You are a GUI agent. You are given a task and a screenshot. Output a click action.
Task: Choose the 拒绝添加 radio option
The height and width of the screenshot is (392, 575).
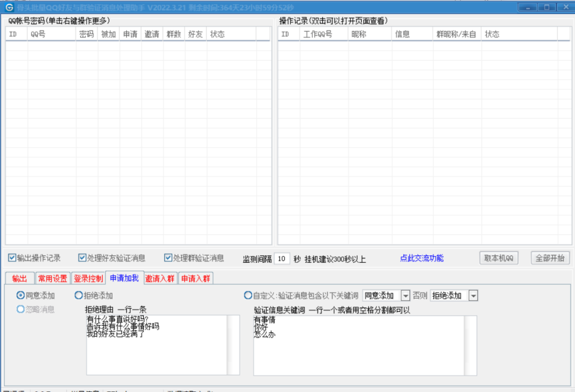[x=79, y=295]
